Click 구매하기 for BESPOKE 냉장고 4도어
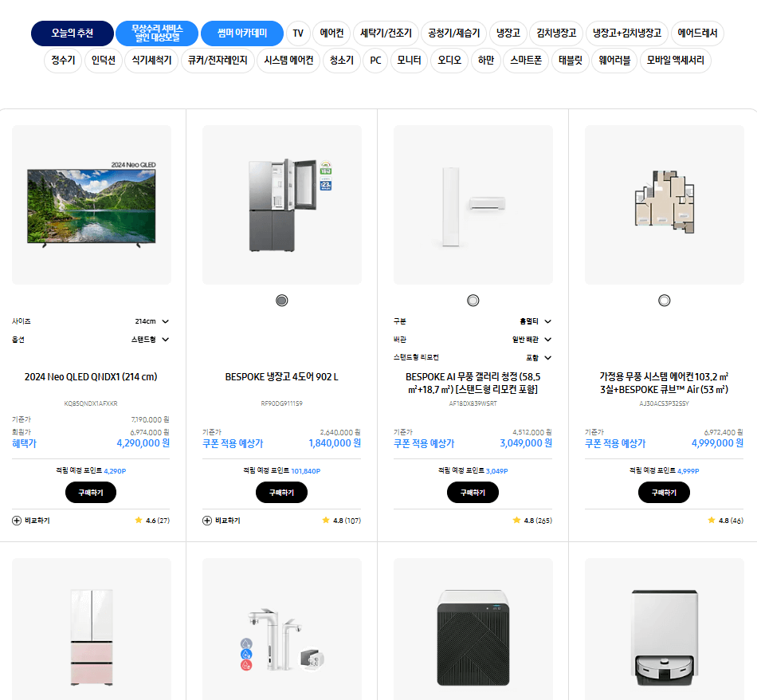The image size is (757, 700). (x=281, y=493)
